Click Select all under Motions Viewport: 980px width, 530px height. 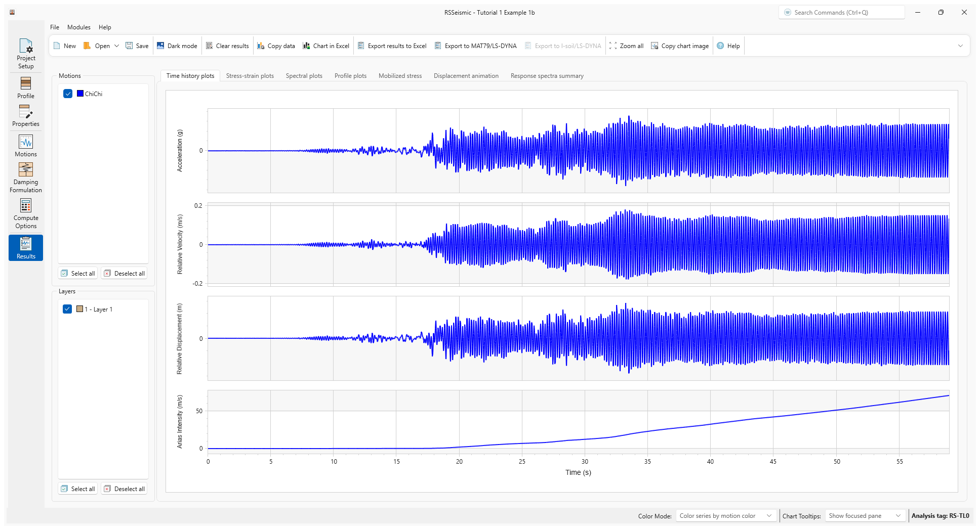[x=78, y=274]
